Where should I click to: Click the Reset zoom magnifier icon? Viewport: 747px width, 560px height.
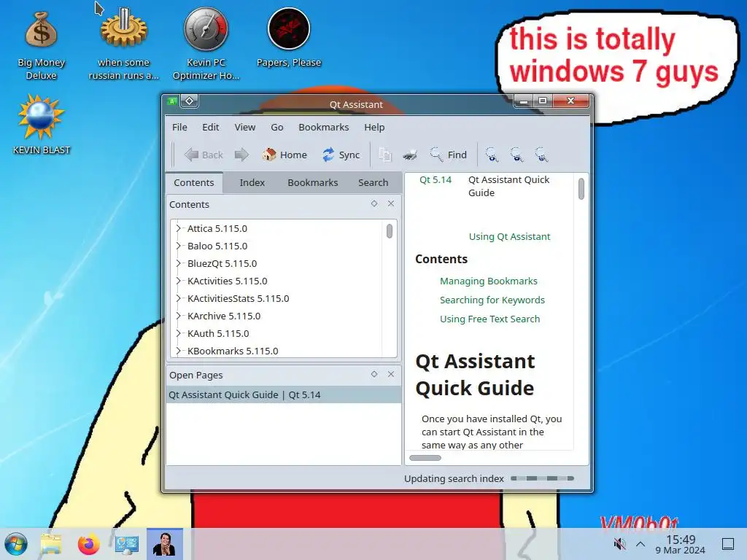[541, 155]
